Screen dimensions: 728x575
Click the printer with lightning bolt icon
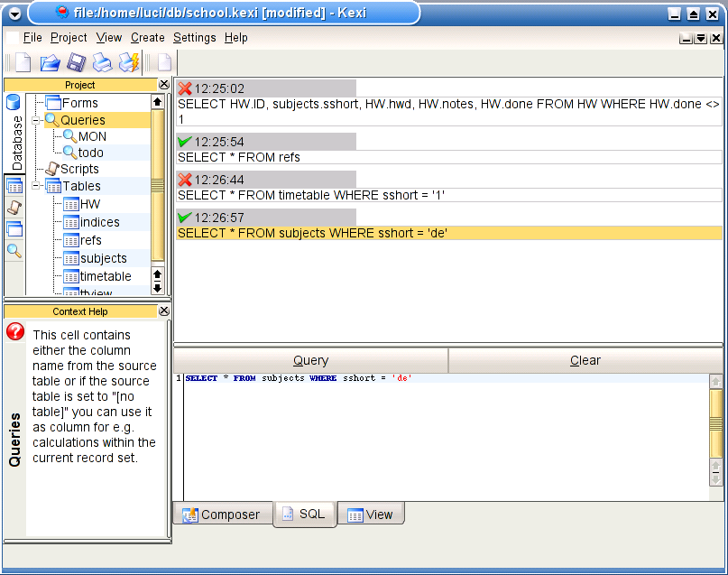click(130, 63)
